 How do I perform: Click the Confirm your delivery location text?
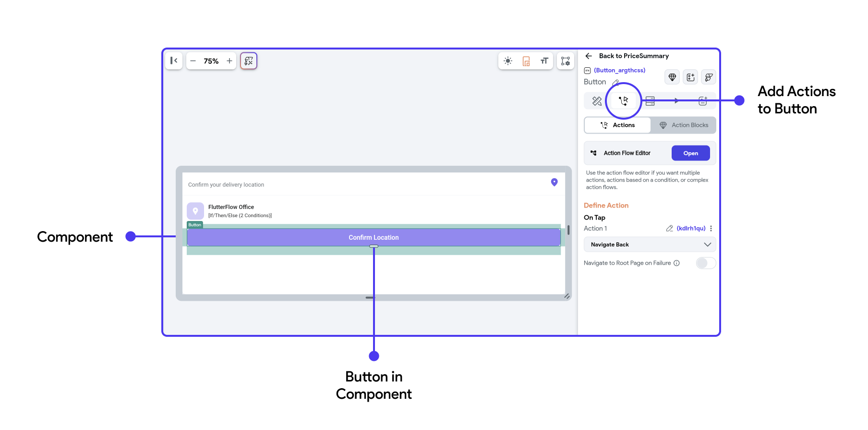(x=226, y=185)
